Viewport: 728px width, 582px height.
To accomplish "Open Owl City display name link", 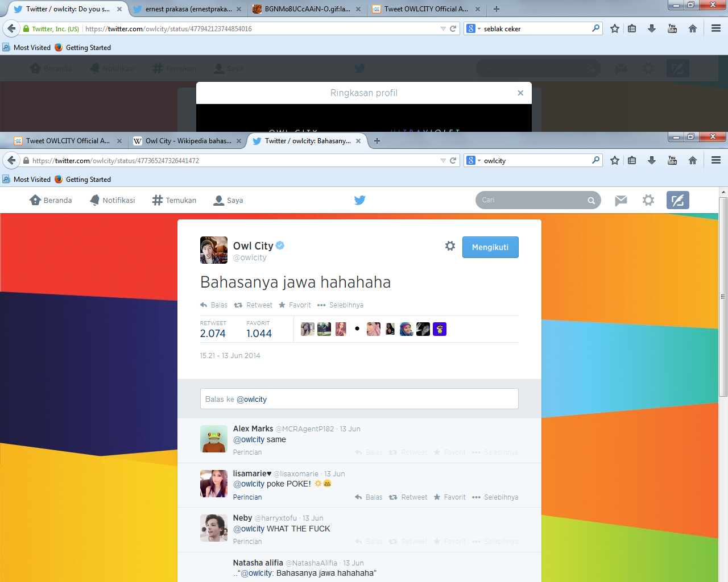I will 253,246.
